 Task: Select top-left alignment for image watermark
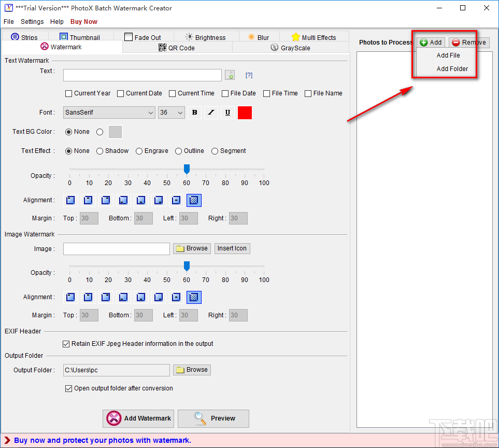[x=70, y=297]
